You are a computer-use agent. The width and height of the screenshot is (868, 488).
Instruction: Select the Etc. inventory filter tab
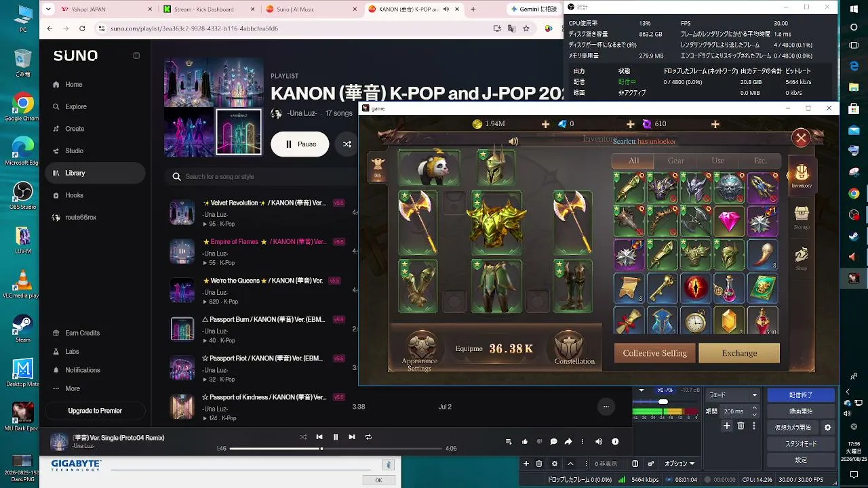[x=760, y=161]
